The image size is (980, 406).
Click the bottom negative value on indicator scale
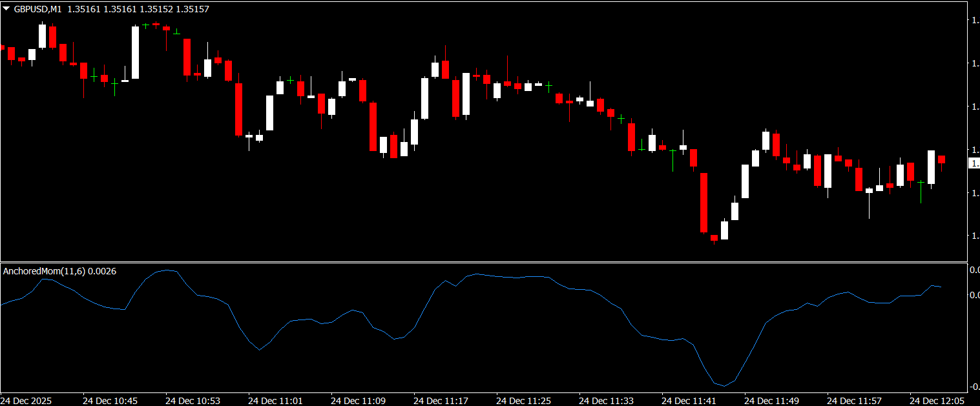click(x=974, y=387)
